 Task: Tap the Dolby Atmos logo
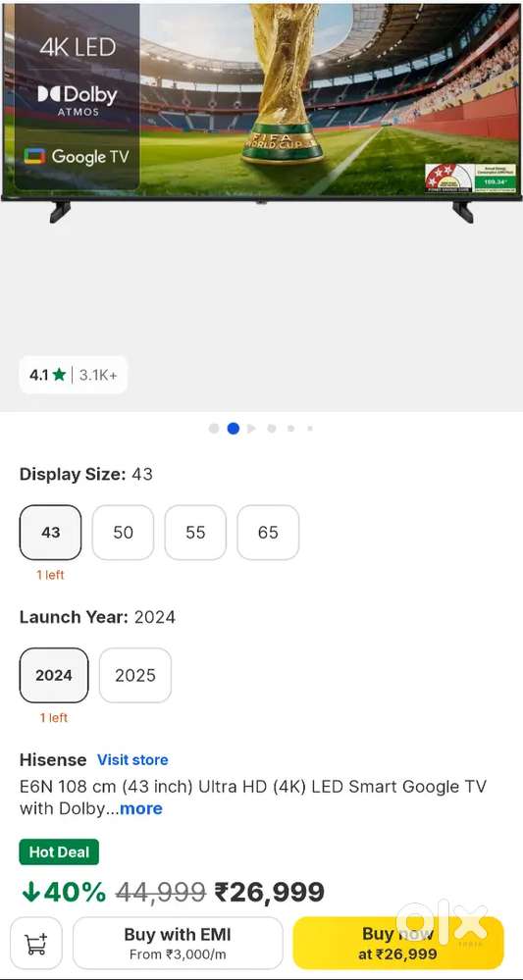pyautogui.click(x=78, y=101)
